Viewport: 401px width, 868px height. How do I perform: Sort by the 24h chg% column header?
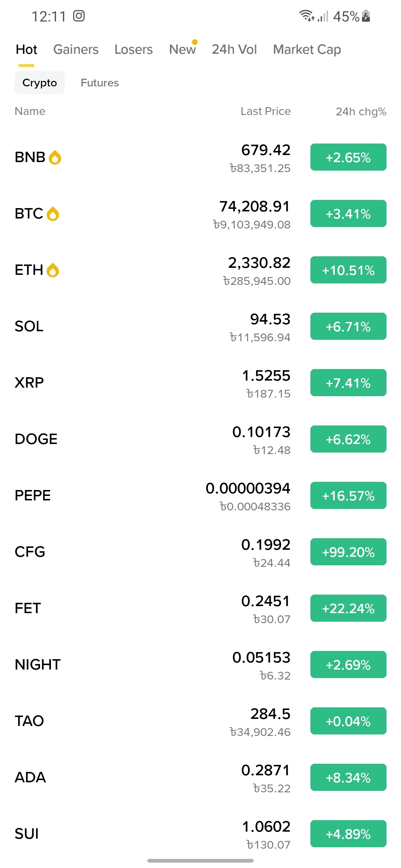(x=361, y=111)
